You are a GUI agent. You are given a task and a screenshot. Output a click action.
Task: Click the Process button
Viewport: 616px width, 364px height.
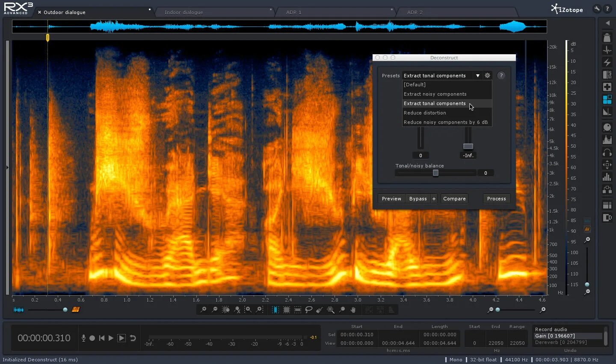(496, 199)
